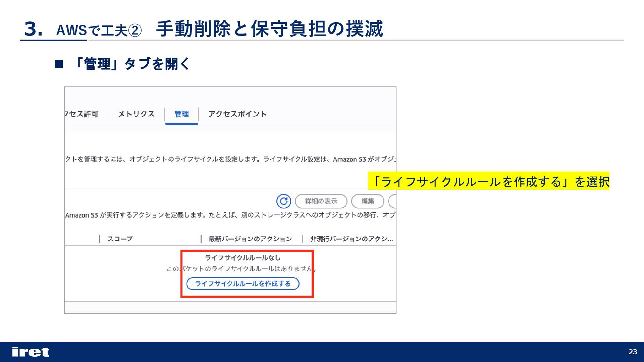The height and width of the screenshot is (362, 644).
Task: Switch to the アクセス許可 tab
Action: coord(82,114)
